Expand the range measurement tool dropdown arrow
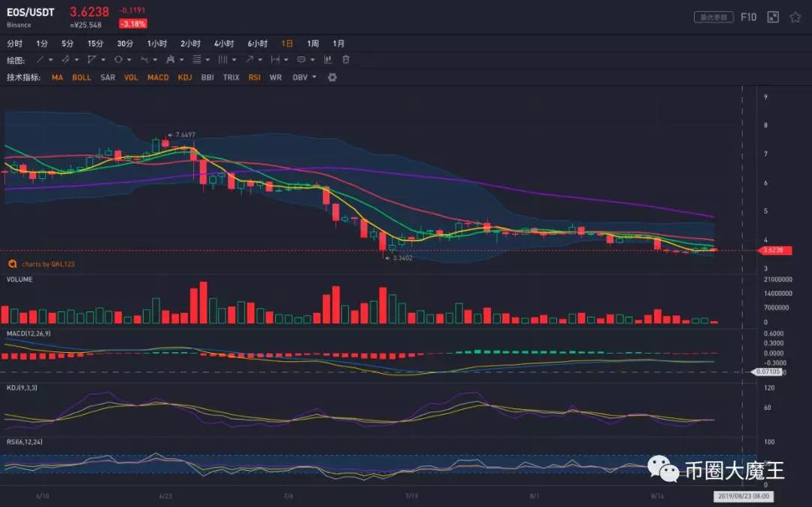 pyautogui.click(x=286, y=60)
